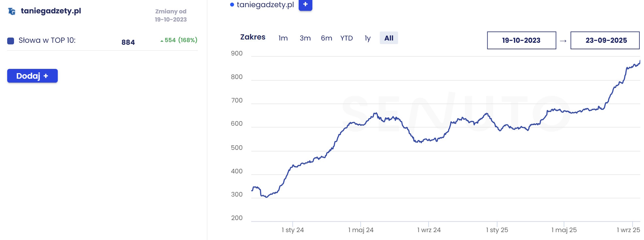
Task: Set the range to 1y
Action: pos(368,38)
